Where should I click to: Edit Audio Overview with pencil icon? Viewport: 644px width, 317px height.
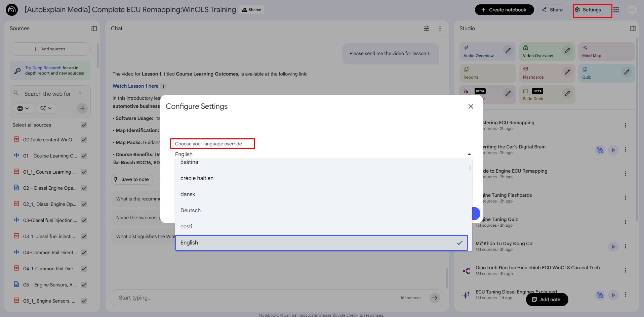508,50
